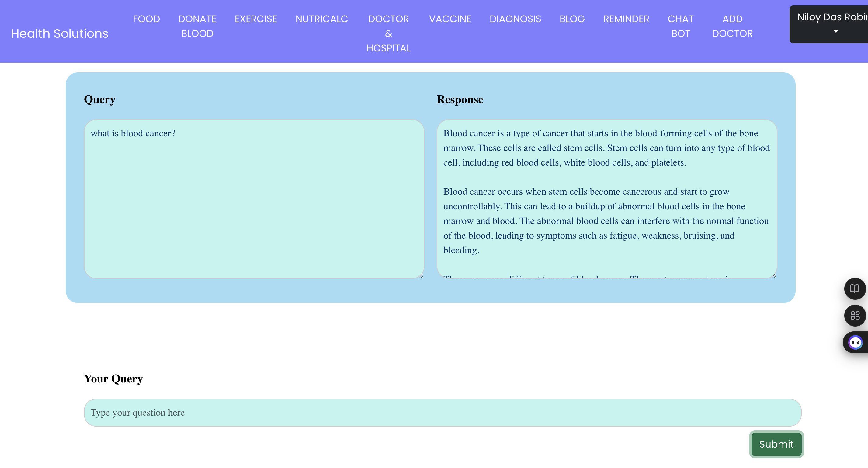Open the four-circle command icon button
The height and width of the screenshot is (468, 868).
[855, 316]
